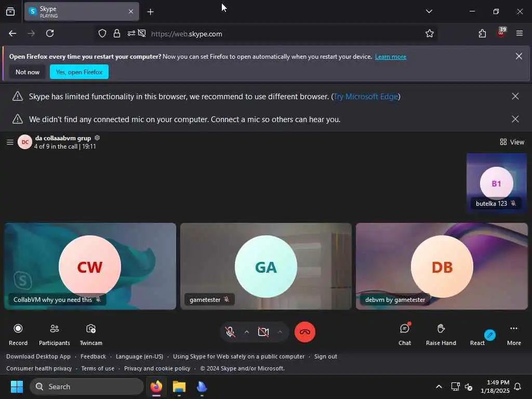The height and width of the screenshot is (399, 532).
Task: Click Yes, open Firefox button
Action: coord(79,72)
